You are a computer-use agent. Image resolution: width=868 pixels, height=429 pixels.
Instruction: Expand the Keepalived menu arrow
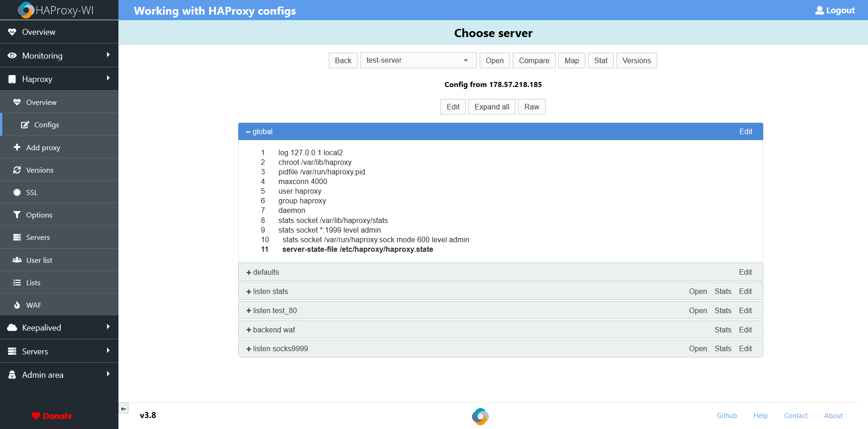point(108,327)
